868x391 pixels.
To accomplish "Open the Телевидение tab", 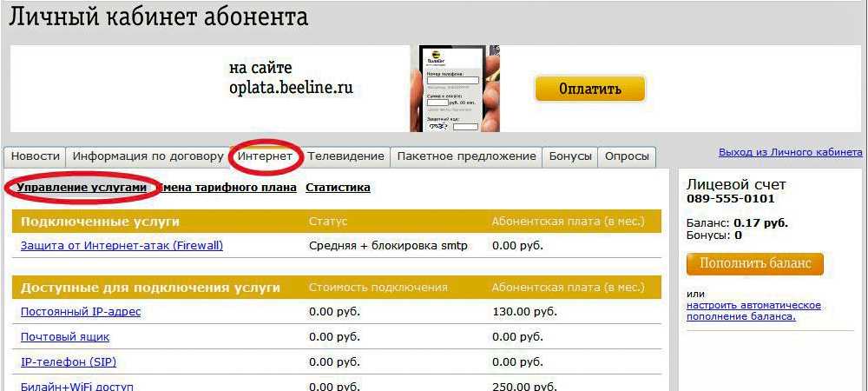I will [x=345, y=156].
